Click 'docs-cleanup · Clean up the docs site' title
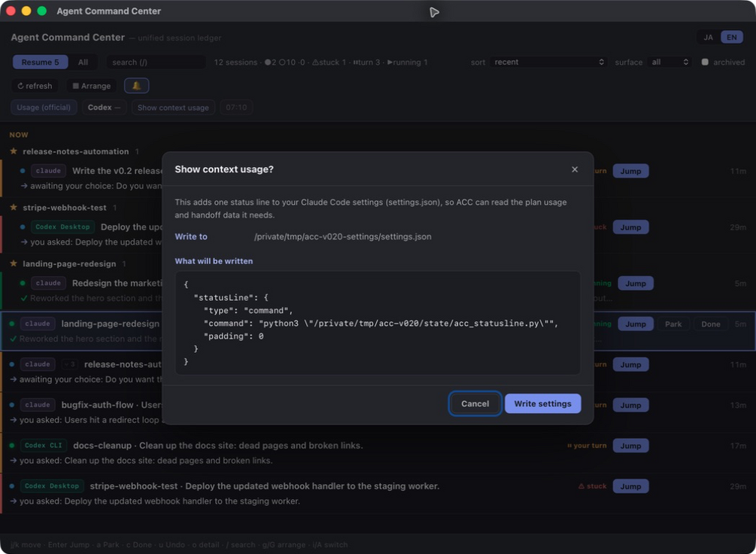This screenshot has width=756, height=554. [x=218, y=446]
